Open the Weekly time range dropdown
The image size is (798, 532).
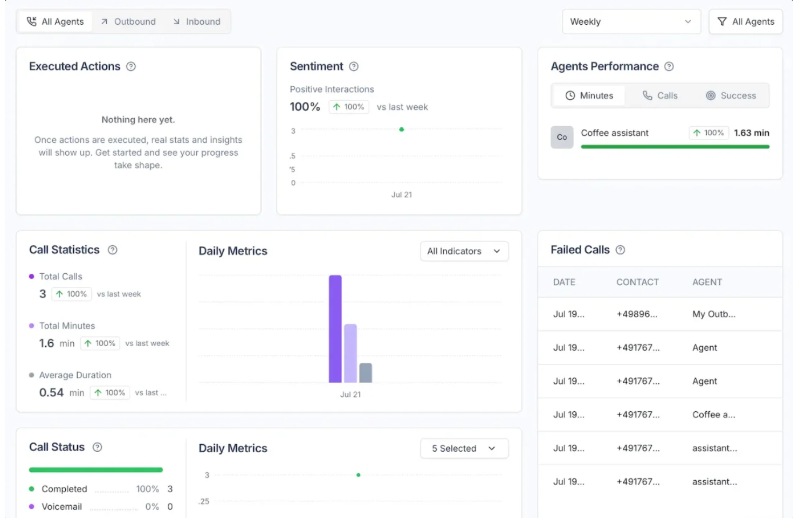pyautogui.click(x=631, y=22)
